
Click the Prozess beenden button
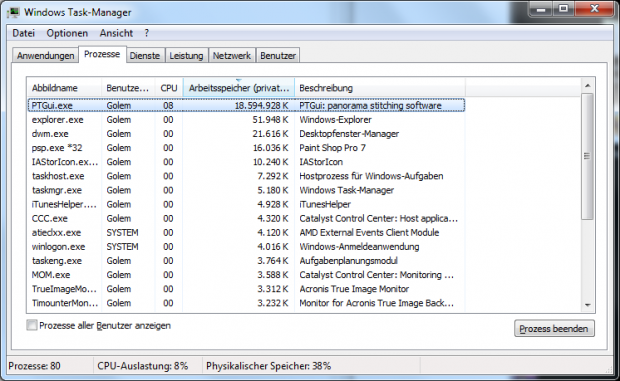tap(554, 328)
